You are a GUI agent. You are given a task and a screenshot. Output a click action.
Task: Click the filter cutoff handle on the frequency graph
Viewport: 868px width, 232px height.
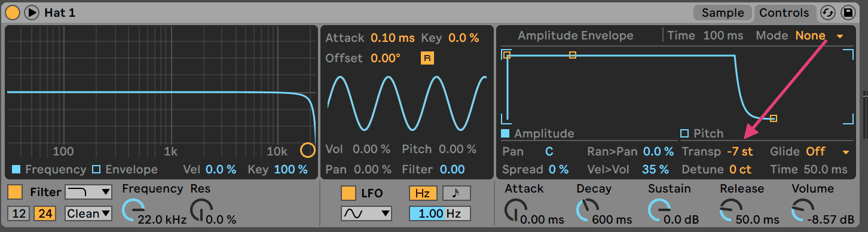click(307, 150)
